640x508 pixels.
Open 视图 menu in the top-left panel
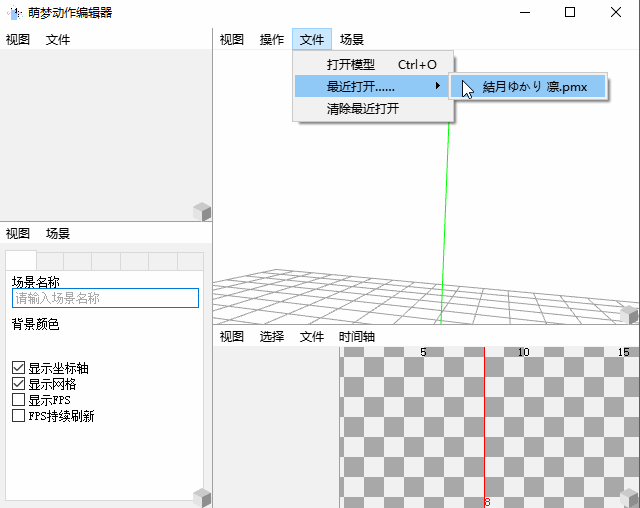pos(18,40)
